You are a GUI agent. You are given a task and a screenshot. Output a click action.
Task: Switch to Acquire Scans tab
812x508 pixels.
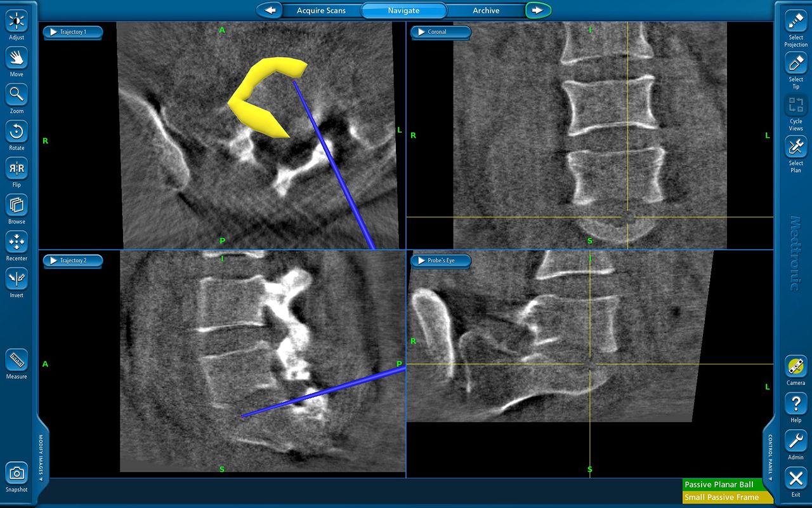322,10
